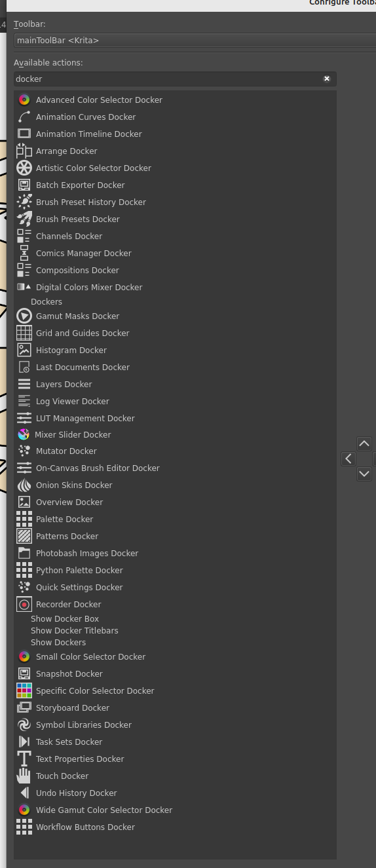Select the Overview Docker icon
This screenshot has height=868, width=376.
(x=24, y=502)
